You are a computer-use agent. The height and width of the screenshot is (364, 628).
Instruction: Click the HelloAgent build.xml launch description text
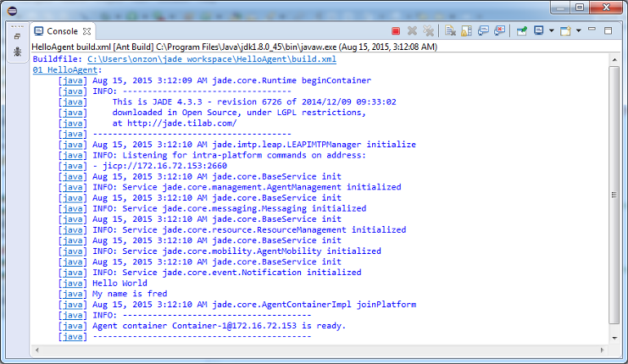click(234, 47)
